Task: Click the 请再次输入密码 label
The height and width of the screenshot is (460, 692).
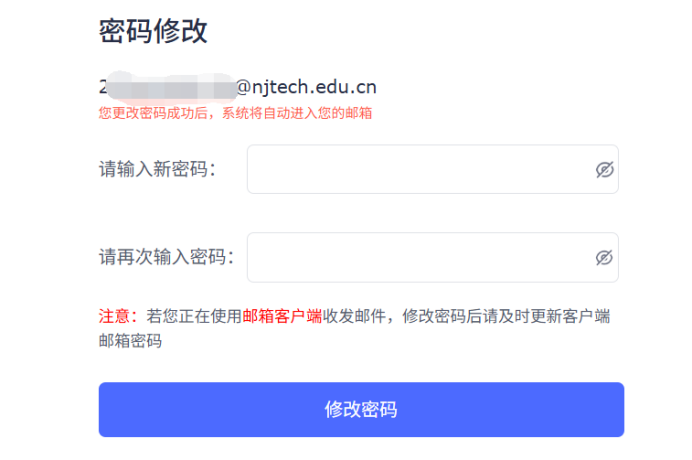Action: tap(166, 257)
